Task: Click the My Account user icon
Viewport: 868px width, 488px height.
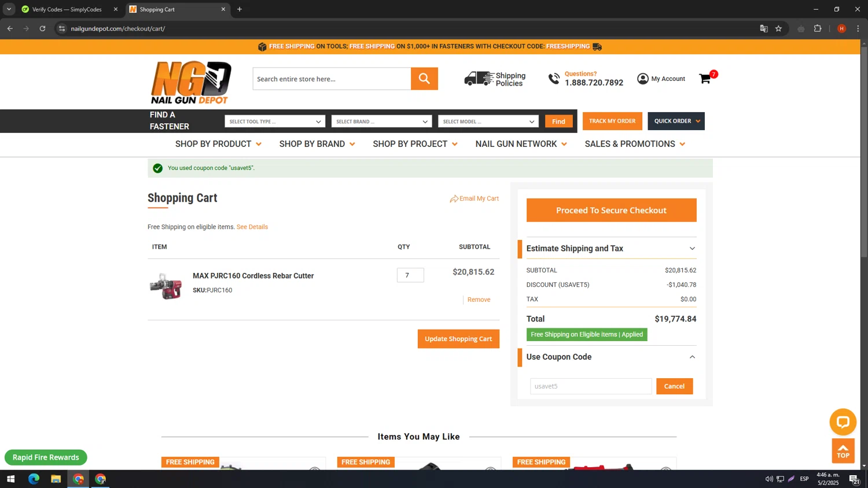Action: coord(642,79)
